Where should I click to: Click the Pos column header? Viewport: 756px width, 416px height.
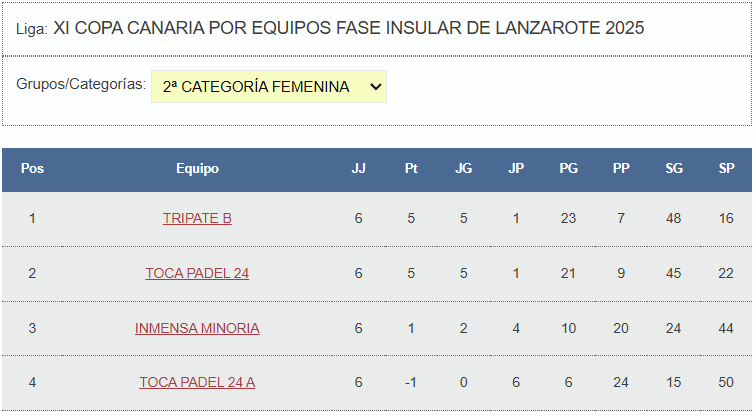[32, 169]
